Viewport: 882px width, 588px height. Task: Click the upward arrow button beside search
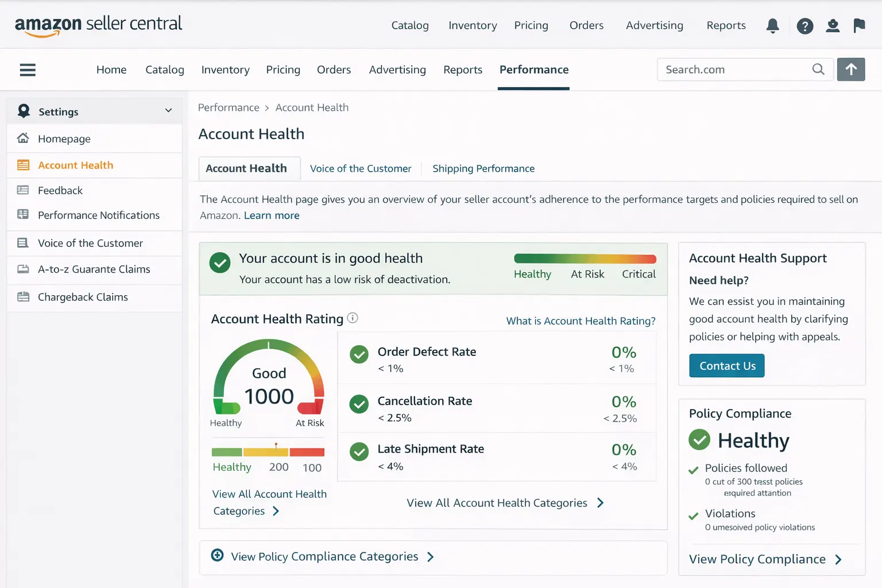coord(851,69)
